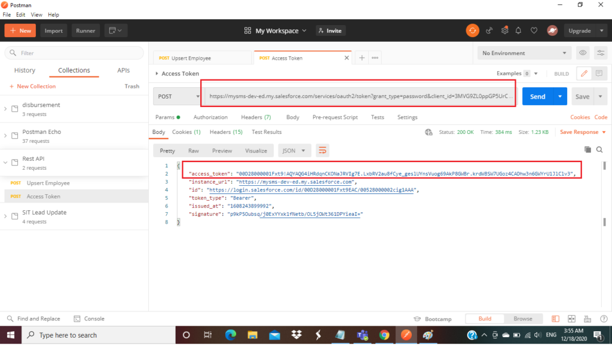Close the Access Token tab
Screen dimensions: 612x364
tap(347, 58)
